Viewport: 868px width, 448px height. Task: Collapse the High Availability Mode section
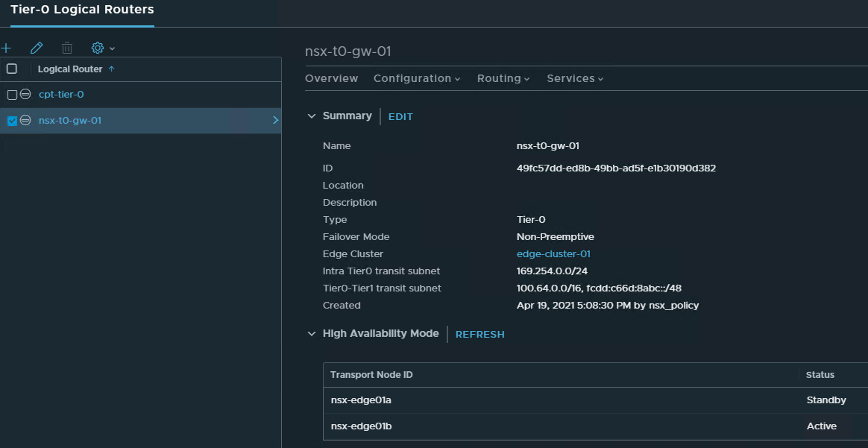pyautogui.click(x=312, y=333)
